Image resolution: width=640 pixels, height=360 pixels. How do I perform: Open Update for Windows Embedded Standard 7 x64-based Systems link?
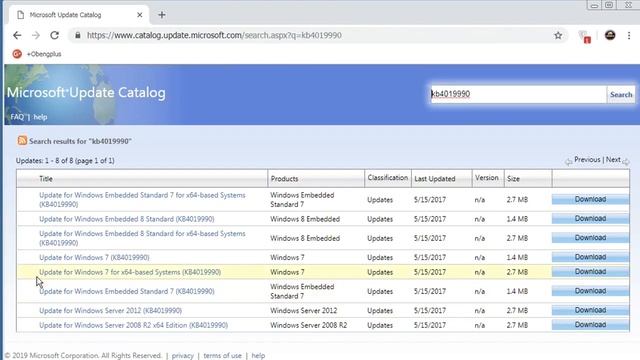(x=142, y=200)
